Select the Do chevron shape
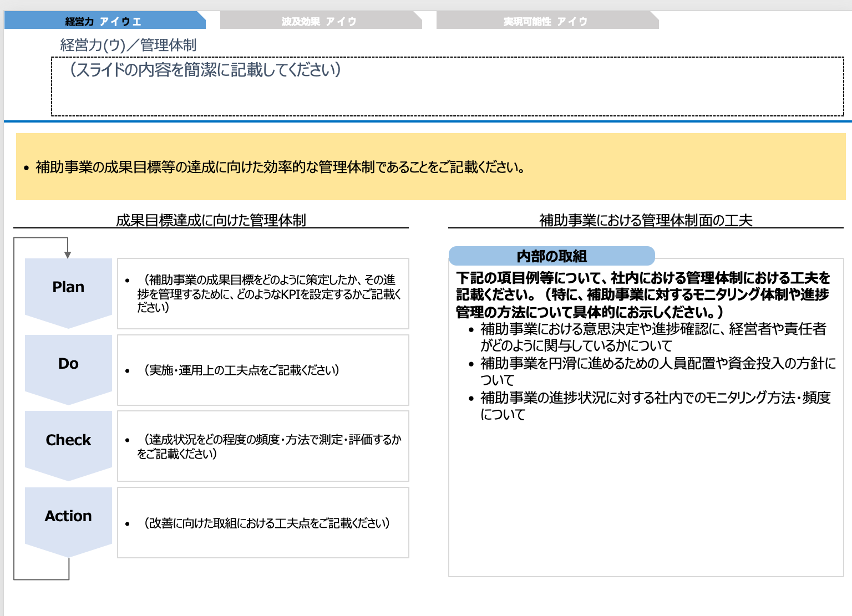Image resolution: width=852 pixels, height=616 pixels. click(68, 363)
